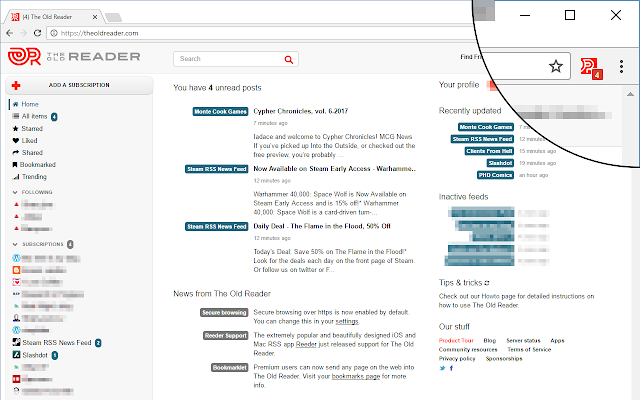The image size is (640, 400).
Task: Open Steam RSS News Feed subscription
Action: 57,342
